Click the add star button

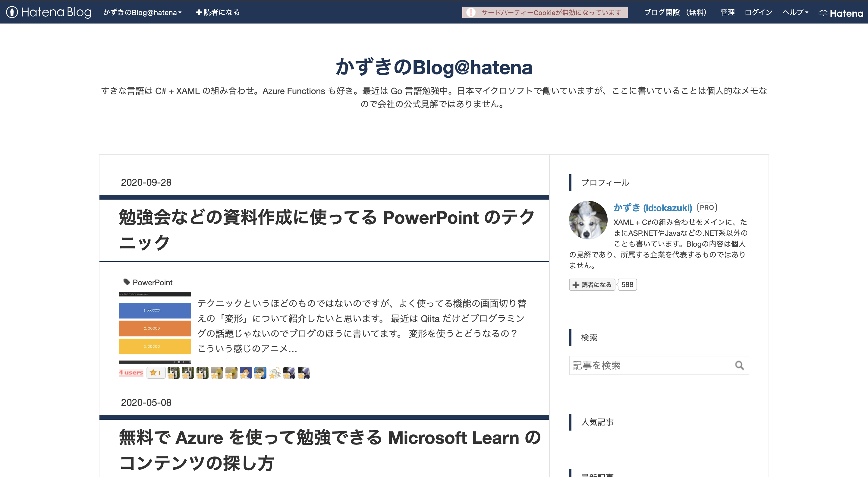156,372
